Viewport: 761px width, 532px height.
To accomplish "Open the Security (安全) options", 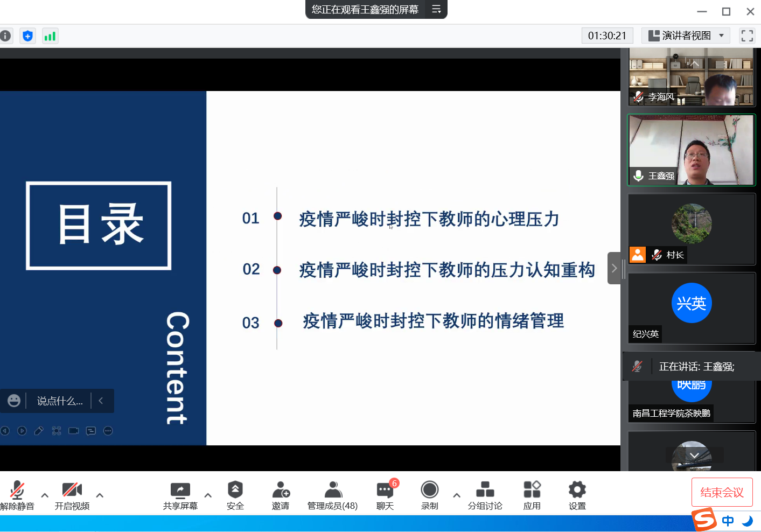I will pyautogui.click(x=235, y=495).
